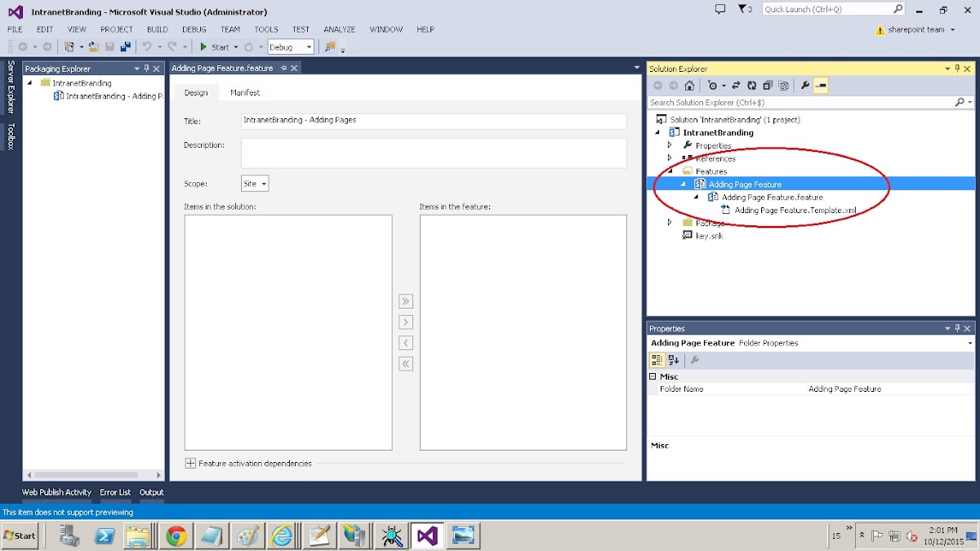The width and height of the screenshot is (980, 551).
Task: Click the Save All toolbar icon
Action: pyautogui.click(x=126, y=47)
